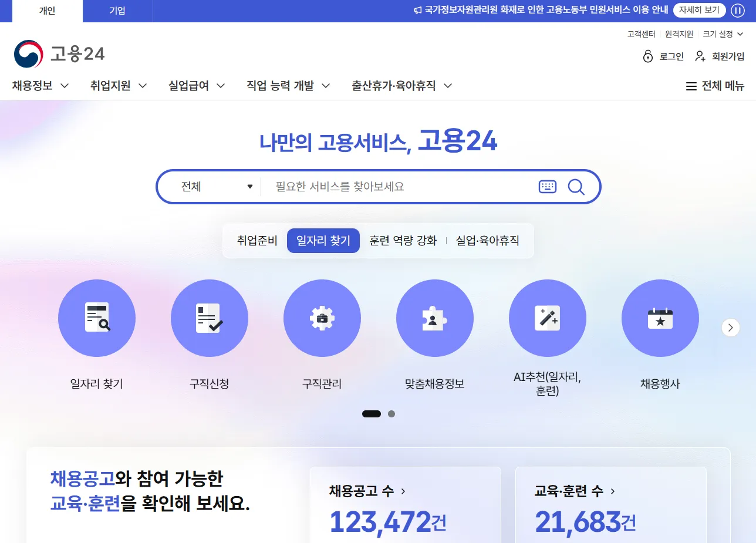Image resolution: width=756 pixels, height=543 pixels.
Task: Select the 일자리 찾기 briefcase search icon
Action: click(97, 318)
